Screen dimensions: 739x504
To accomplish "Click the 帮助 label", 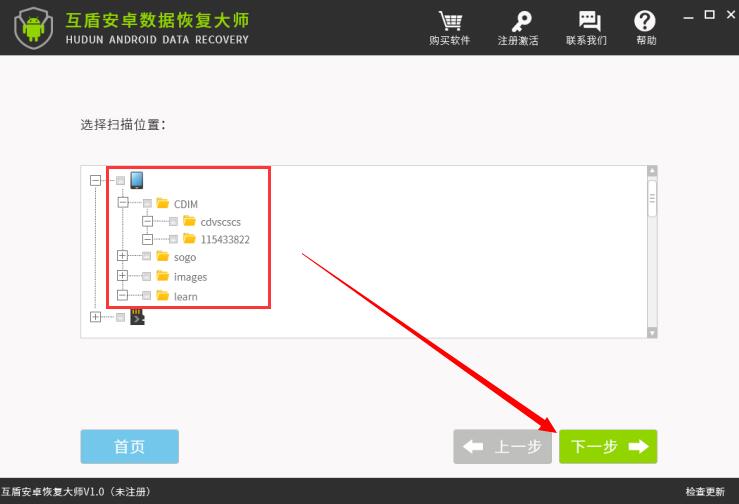I will click(x=646, y=41).
